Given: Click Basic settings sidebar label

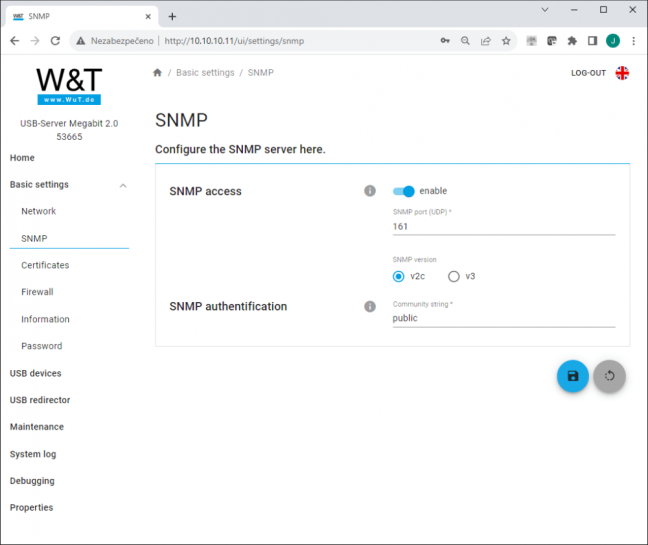Looking at the screenshot, I should [39, 185].
